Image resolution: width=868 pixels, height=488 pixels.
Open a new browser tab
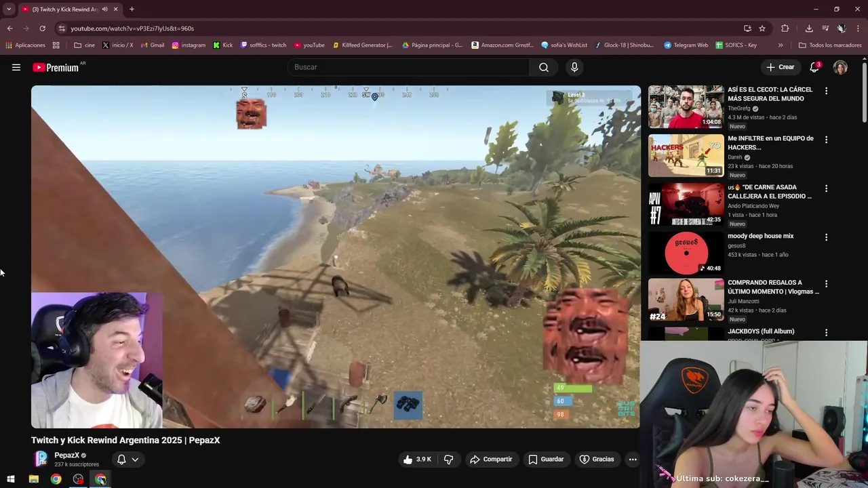tap(132, 9)
